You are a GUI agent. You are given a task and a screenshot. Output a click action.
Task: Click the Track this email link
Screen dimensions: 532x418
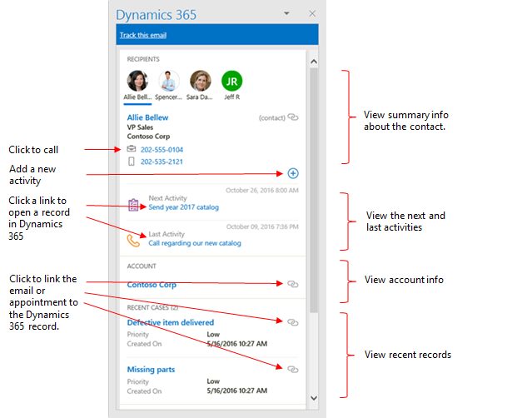143,35
